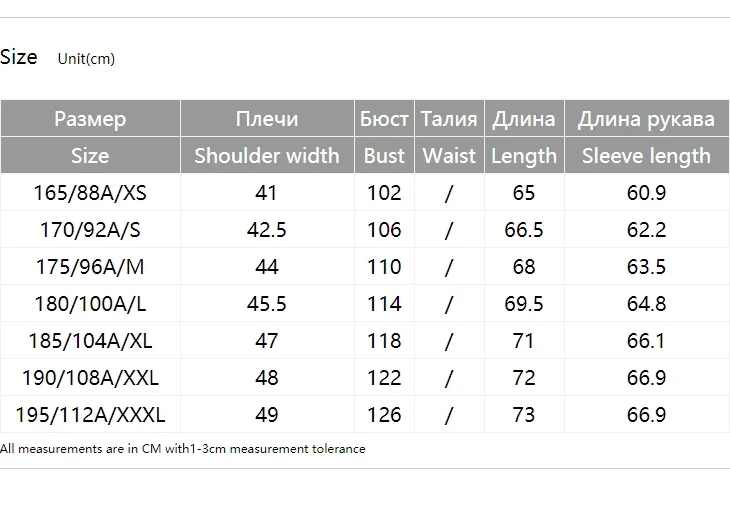Click the 170/92A/S size cell
Screen dimensions: 730x506
point(90,229)
